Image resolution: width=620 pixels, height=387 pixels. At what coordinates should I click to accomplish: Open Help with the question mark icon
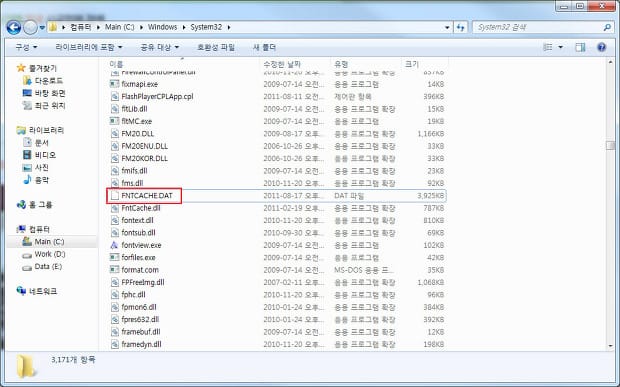click(x=601, y=47)
